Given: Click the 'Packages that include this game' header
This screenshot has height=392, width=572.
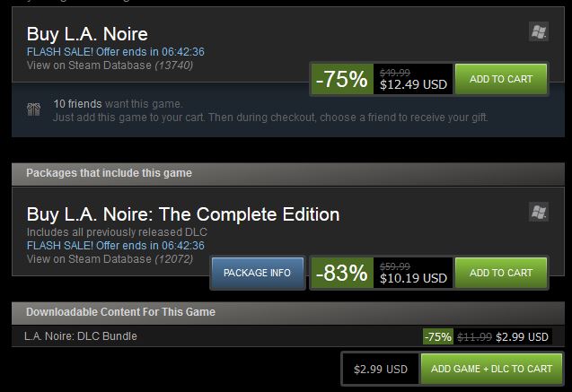Looking at the screenshot, I should (x=288, y=173).
